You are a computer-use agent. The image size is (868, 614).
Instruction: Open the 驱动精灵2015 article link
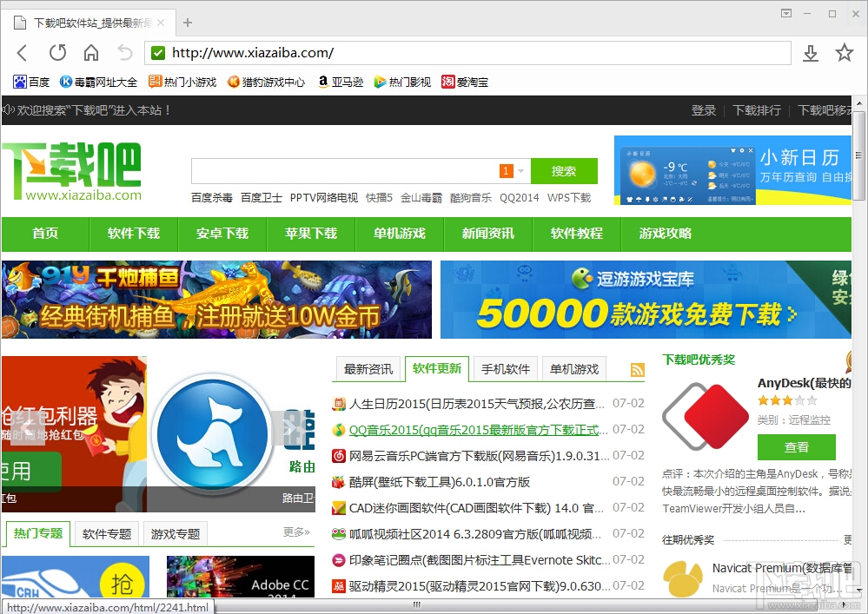point(480,586)
